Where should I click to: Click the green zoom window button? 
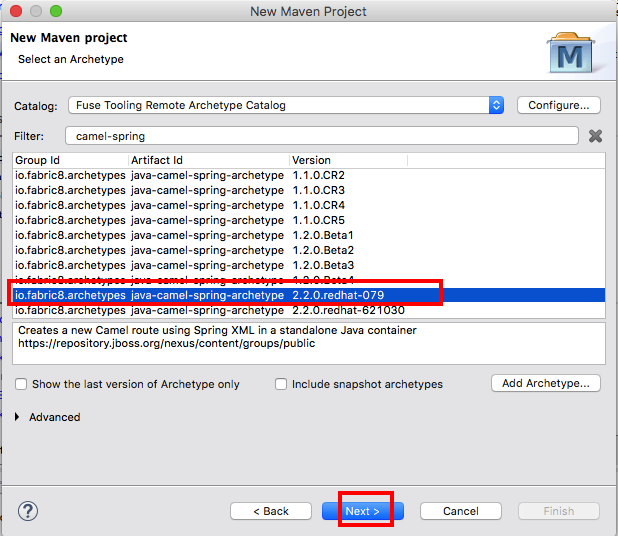(x=56, y=11)
